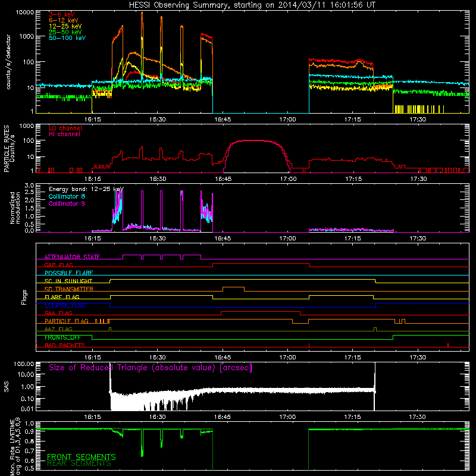
Task: Click the SAS axis title
Action: [x=7, y=387]
